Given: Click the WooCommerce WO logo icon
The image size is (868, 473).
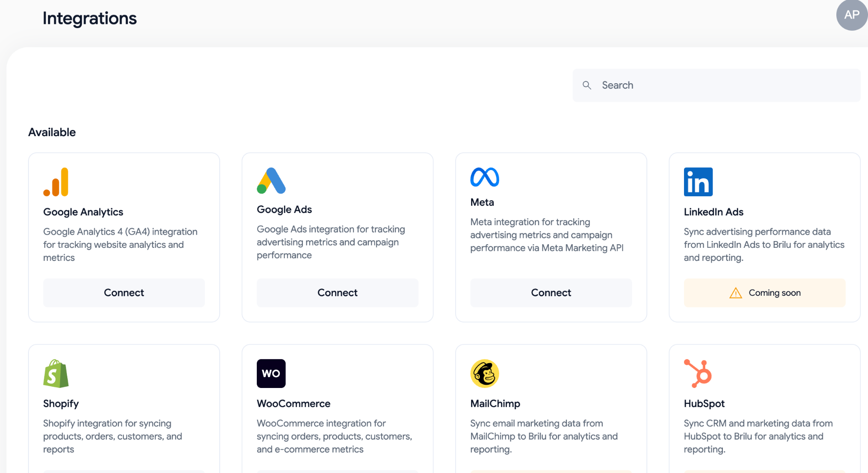Looking at the screenshot, I should (x=271, y=374).
